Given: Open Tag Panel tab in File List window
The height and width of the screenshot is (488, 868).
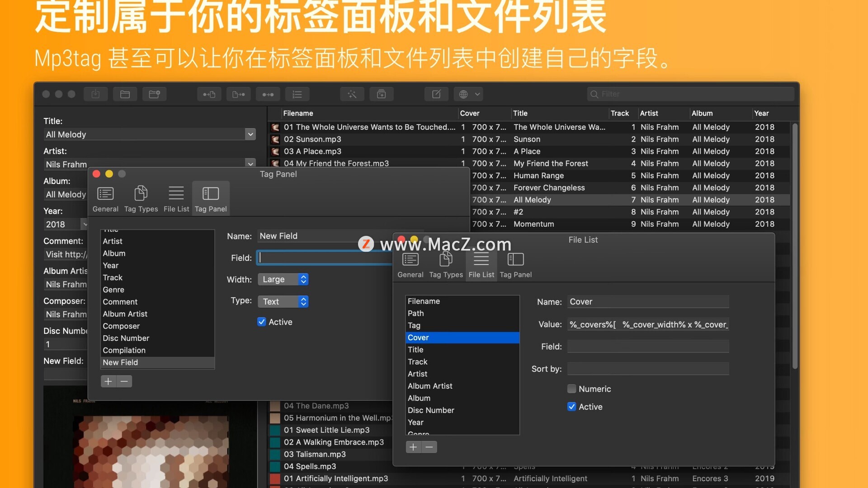Looking at the screenshot, I should [x=516, y=265].
